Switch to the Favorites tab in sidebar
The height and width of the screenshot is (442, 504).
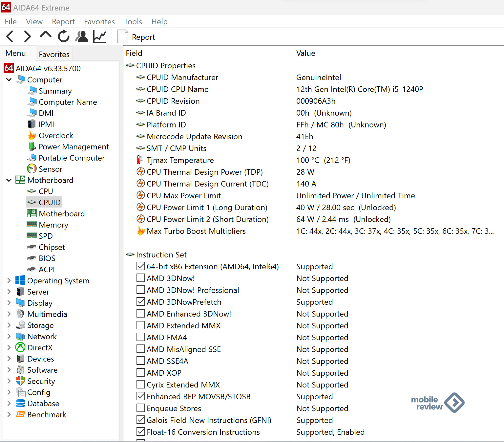coord(54,54)
